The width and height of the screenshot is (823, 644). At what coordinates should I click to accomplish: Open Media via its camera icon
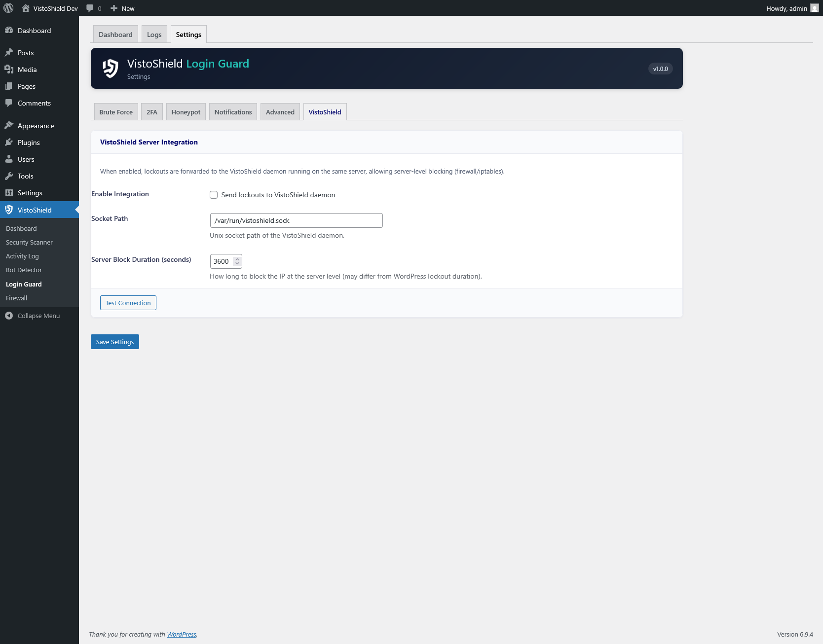[9, 70]
